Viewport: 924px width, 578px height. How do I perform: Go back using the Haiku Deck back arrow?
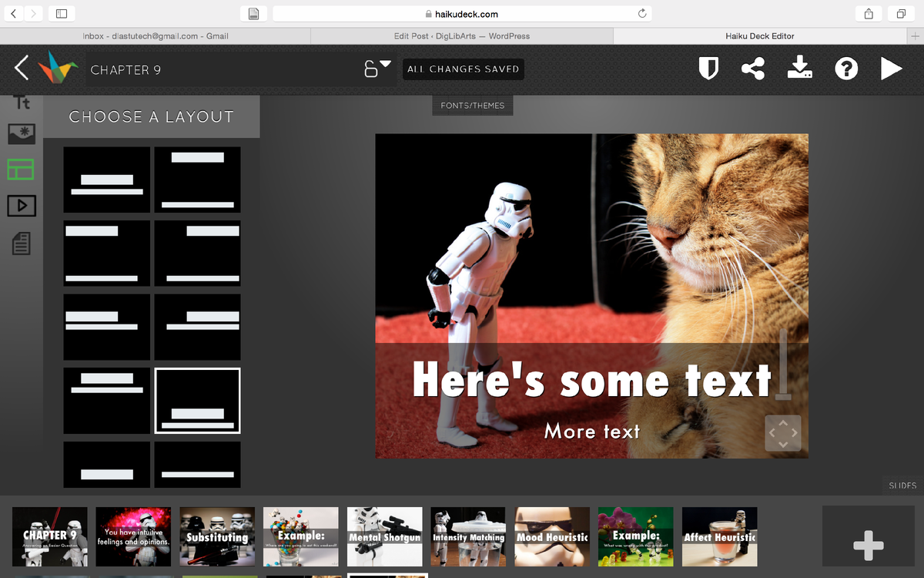(22, 69)
